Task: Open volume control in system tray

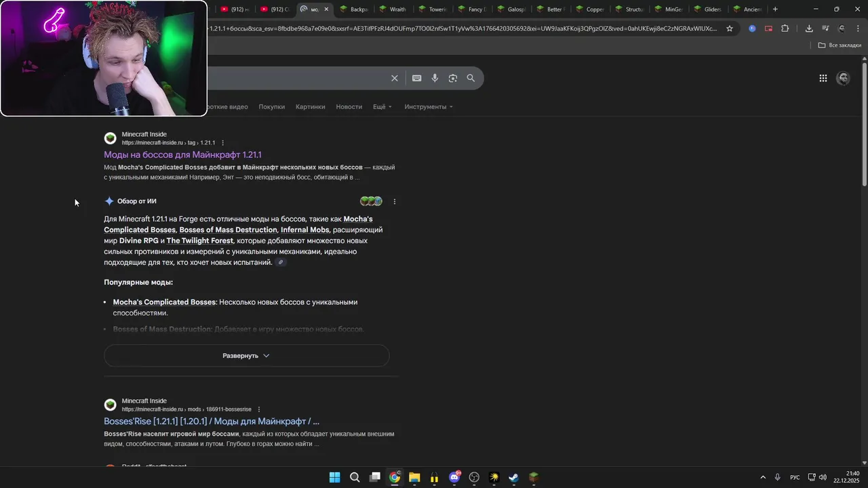Action: click(x=823, y=477)
